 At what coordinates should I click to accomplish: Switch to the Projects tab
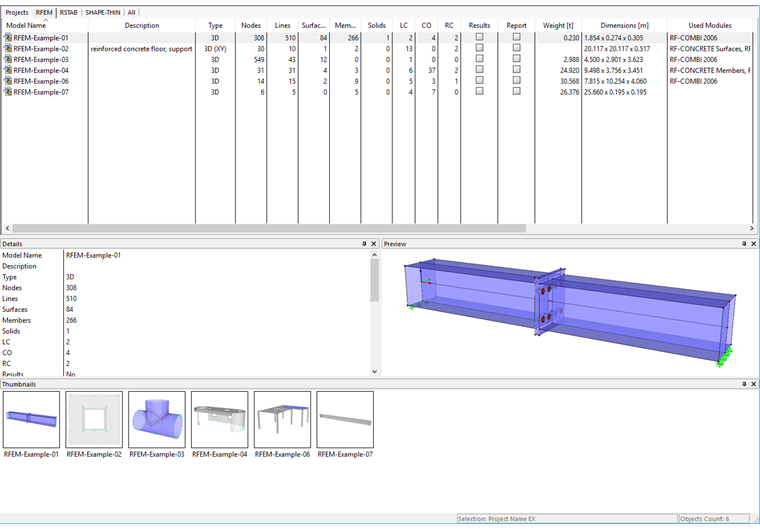coord(17,13)
